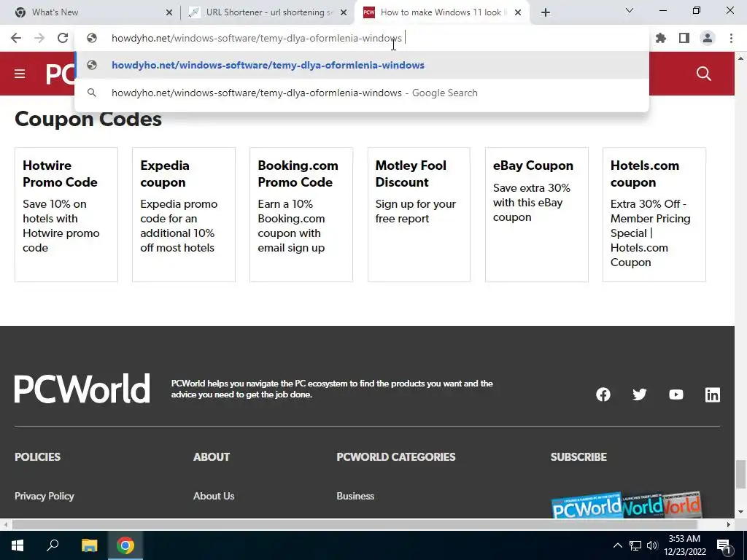Click the PCWorld footer logo
The height and width of the screenshot is (560, 747).
tap(82, 389)
